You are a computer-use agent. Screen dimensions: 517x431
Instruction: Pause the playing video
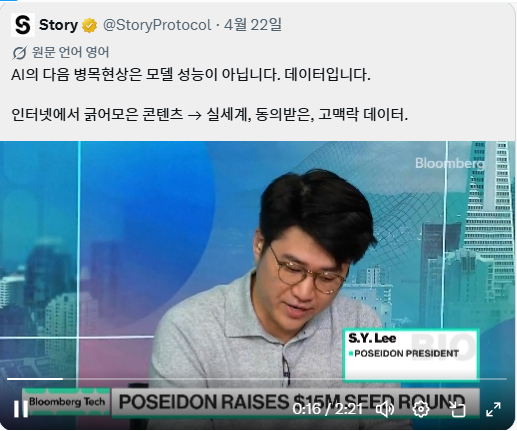point(20,409)
